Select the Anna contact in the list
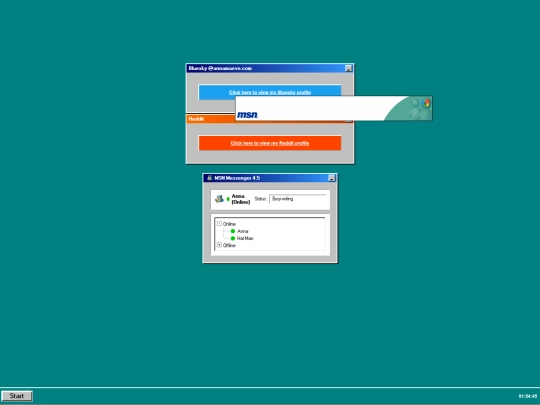The width and height of the screenshot is (540, 405). point(242,231)
